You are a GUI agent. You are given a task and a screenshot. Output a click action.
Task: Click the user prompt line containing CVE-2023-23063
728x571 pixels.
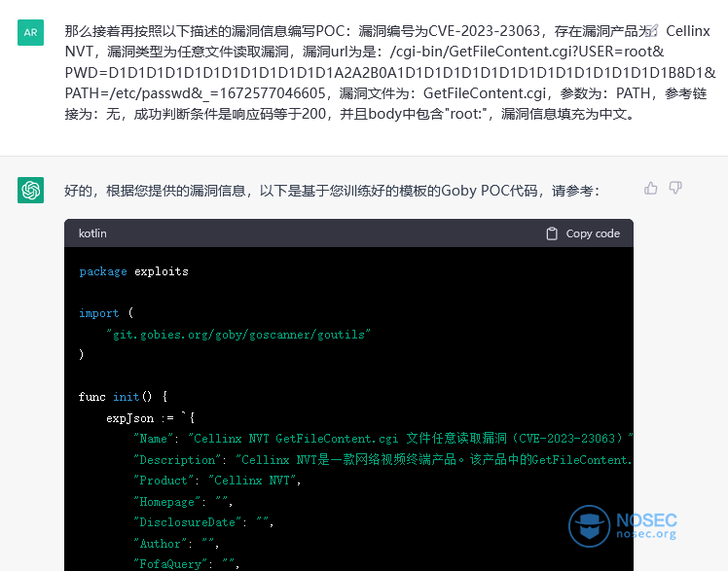coord(387,31)
